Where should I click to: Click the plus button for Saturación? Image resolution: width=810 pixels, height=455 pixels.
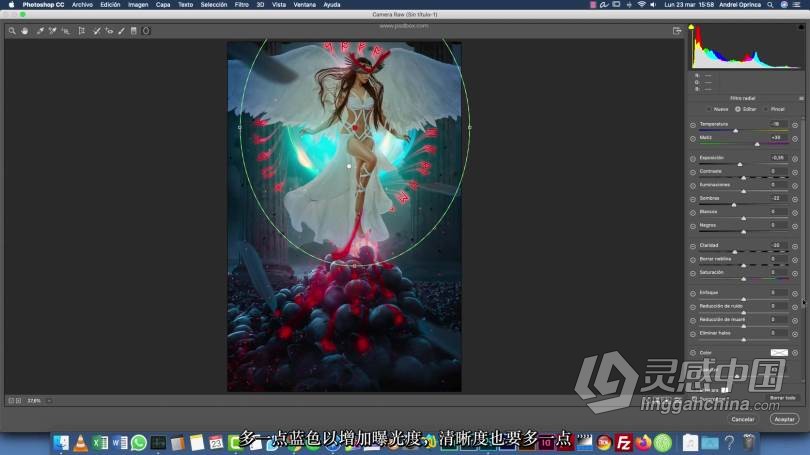(x=795, y=273)
